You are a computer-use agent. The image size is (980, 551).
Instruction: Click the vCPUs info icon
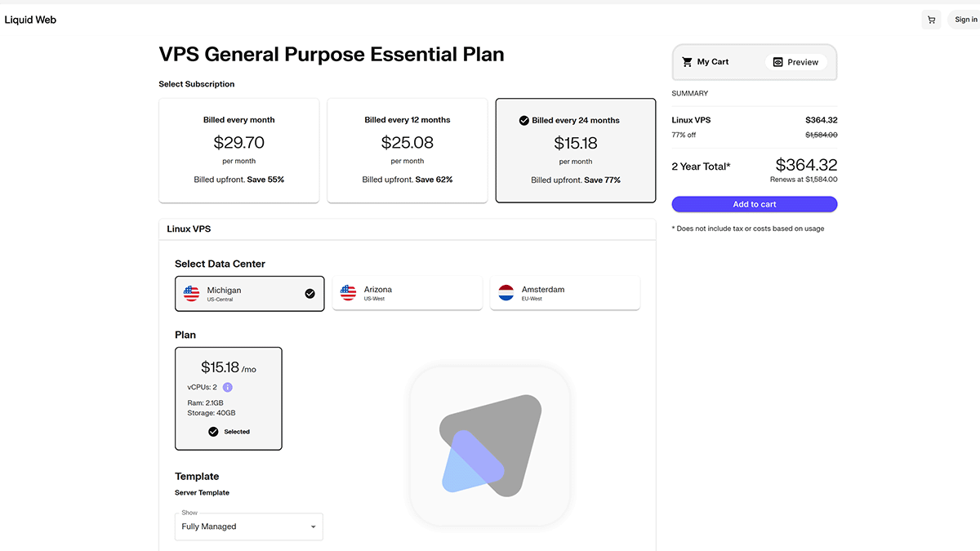click(228, 387)
